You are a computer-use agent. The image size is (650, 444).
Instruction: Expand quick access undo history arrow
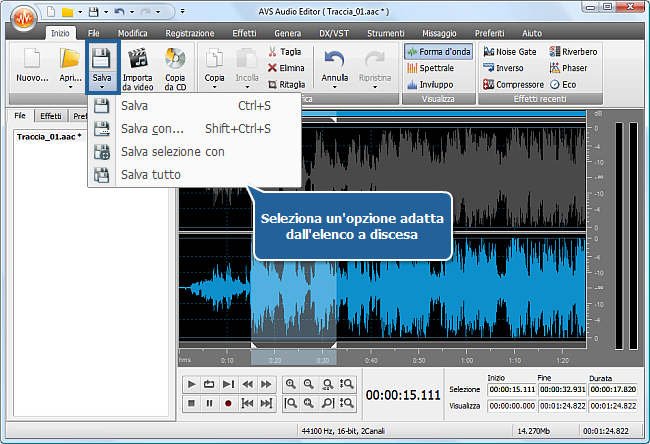click(132, 12)
